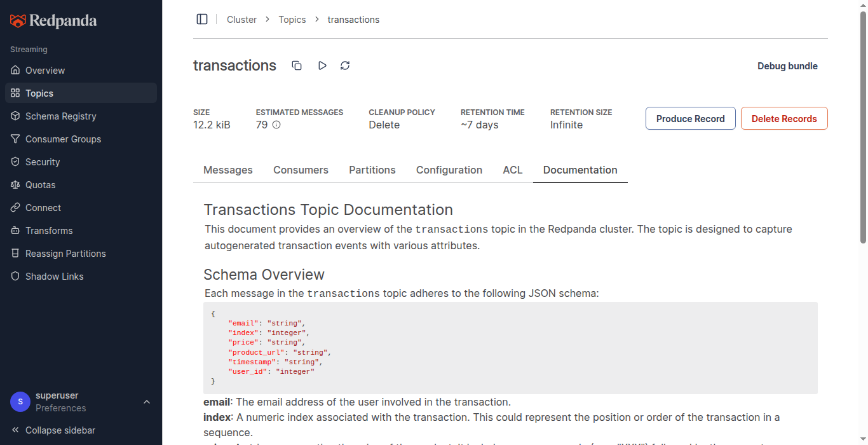Toggle the sidebar panel icon in header
The height and width of the screenshot is (445, 868).
click(202, 19)
